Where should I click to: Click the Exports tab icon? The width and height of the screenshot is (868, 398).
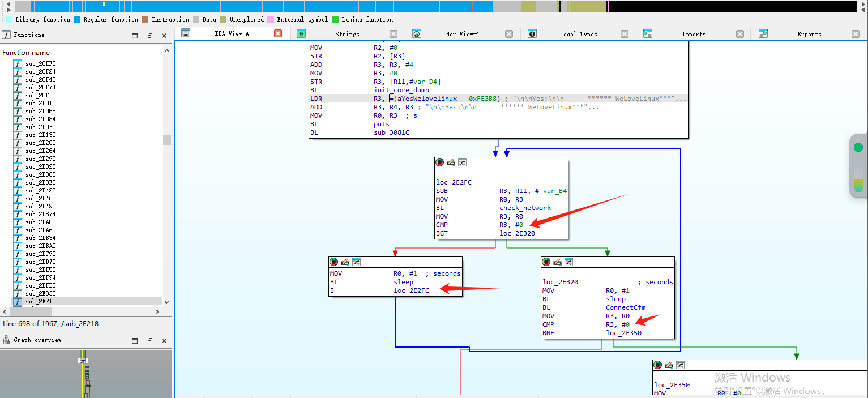pyautogui.click(x=763, y=33)
